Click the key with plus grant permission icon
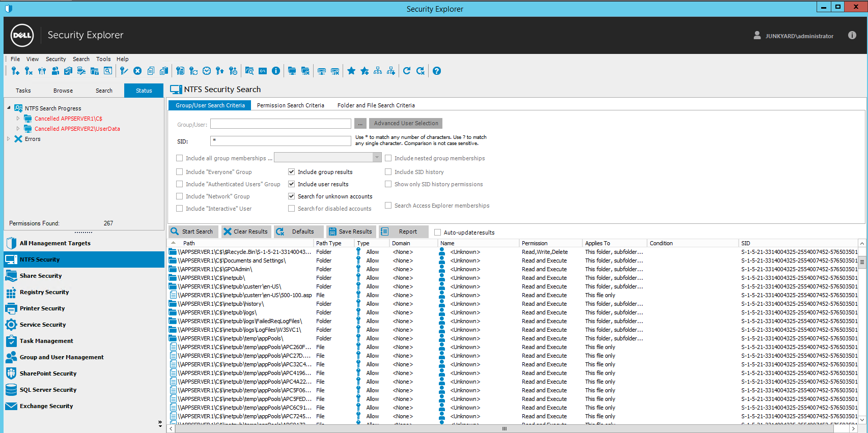868x433 pixels. (15, 71)
